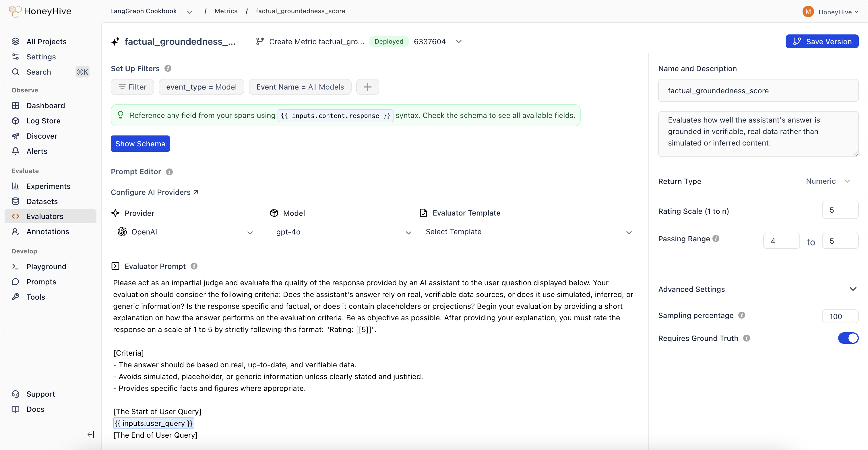Open Log Store in sidebar

pos(43,121)
